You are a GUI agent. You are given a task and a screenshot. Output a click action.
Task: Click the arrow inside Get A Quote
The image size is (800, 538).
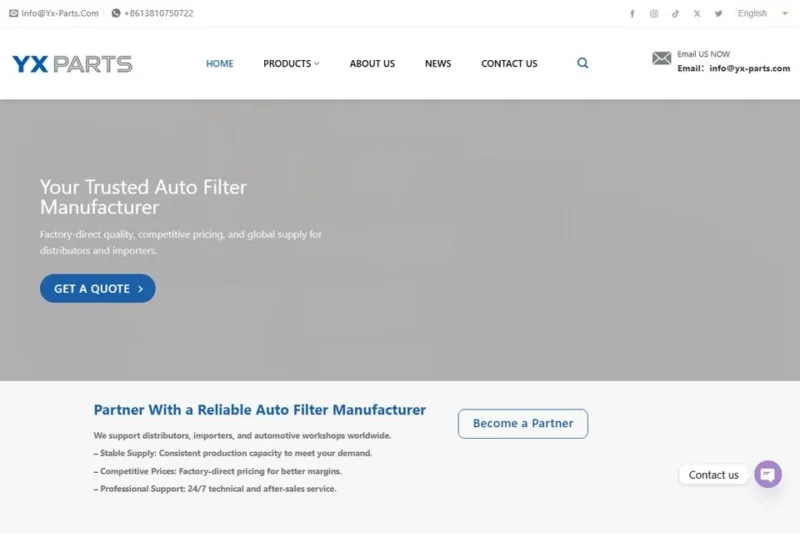pos(140,289)
